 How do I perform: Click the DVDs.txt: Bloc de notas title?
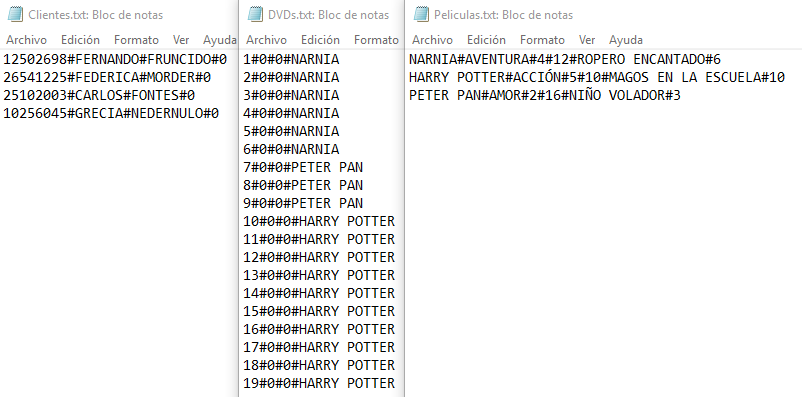pyautogui.click(x=328, y=15)
